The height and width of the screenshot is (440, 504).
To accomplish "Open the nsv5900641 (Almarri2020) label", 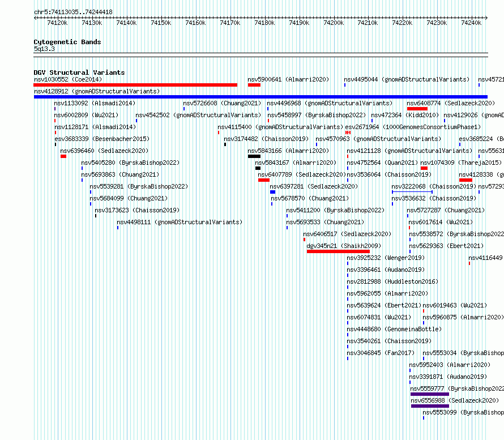I will click(x=288, y=79).
